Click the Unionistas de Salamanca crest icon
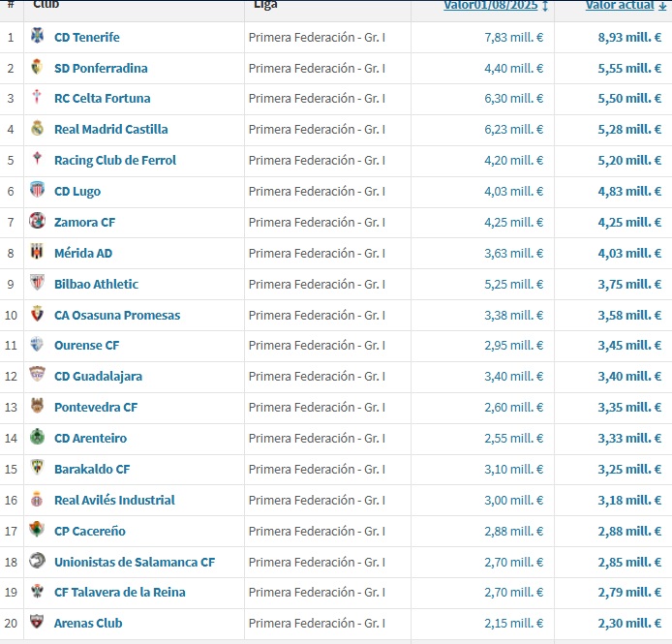 coord(37,562)
